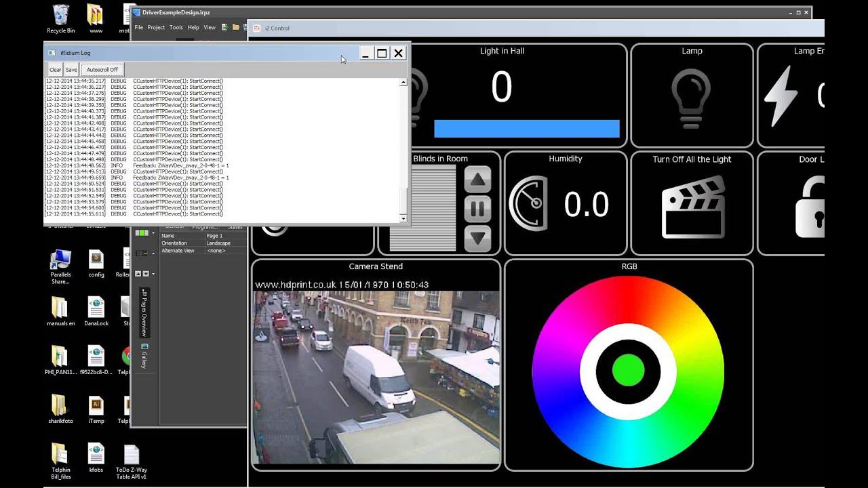Screen dimensions: 868x488
Task: Open the Pages Overview side tab
Action: coord(144,313)
